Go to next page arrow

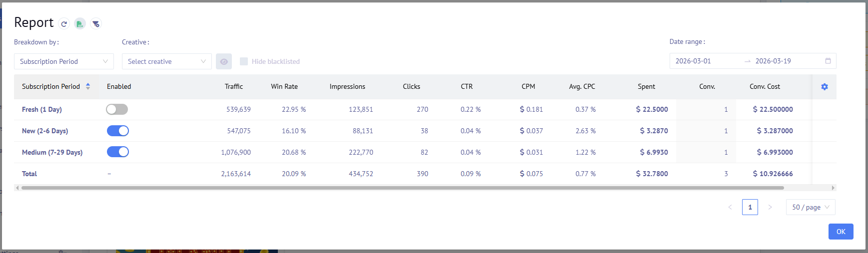(770, 207)
